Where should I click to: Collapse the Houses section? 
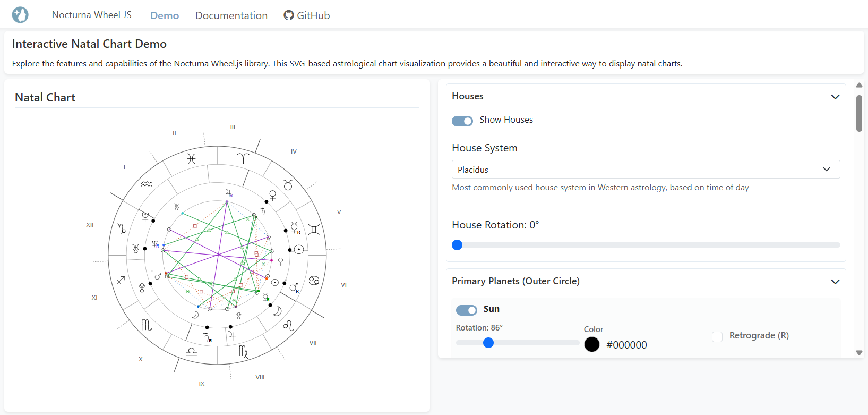pyautogui.click(x=835, y=97)
